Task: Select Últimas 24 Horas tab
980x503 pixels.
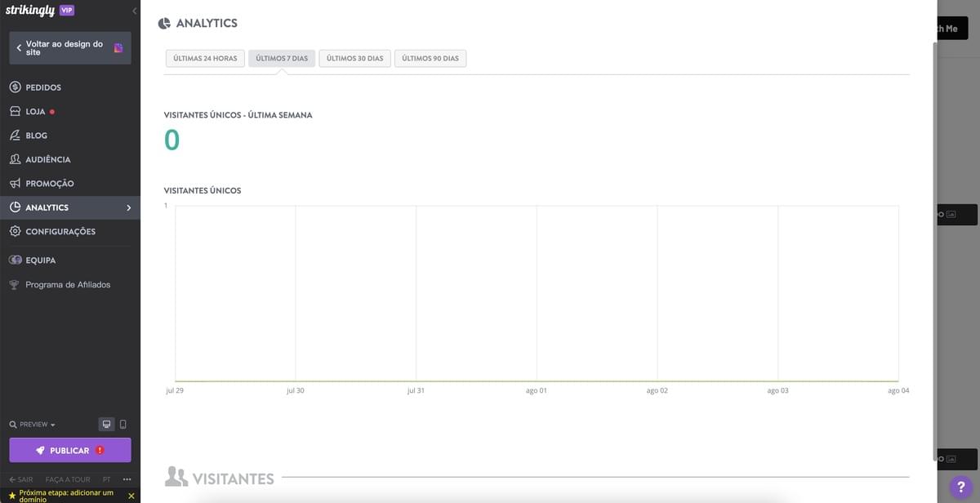Action: [205, 59]
